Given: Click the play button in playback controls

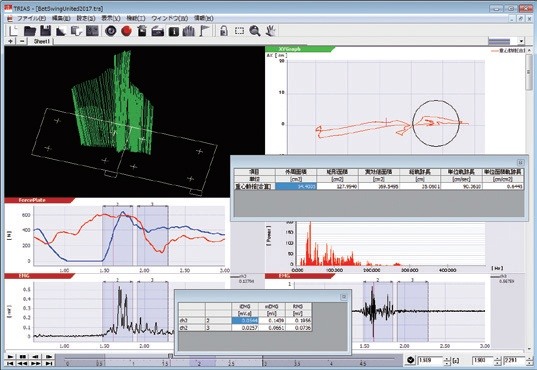Looking at the screenshot, I should coord(10,357).
